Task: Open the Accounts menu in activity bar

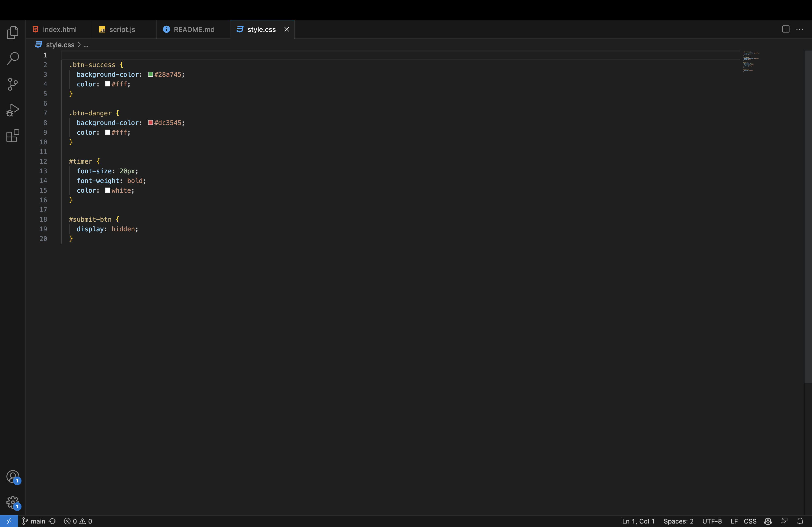Action: 13,477
